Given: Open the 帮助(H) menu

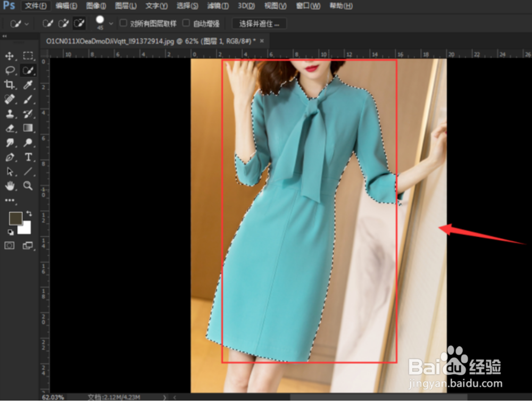Looking at the screenshot, I should pyautogui.click(x=342, y=6).
